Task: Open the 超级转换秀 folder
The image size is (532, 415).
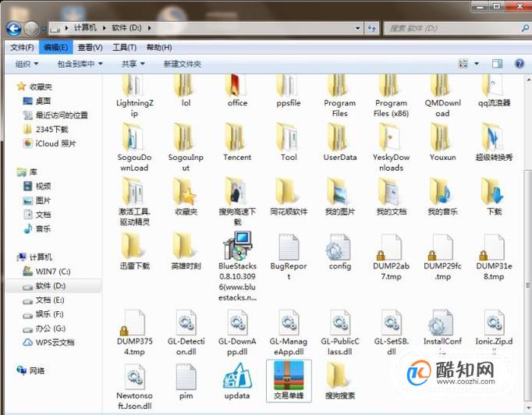Action: coord(494,142)
